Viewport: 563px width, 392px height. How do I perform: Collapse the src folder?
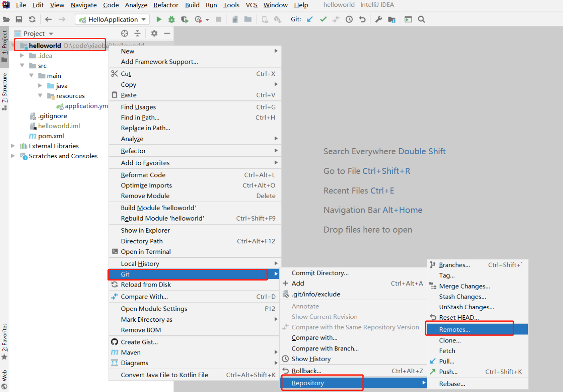click(22, 66)
